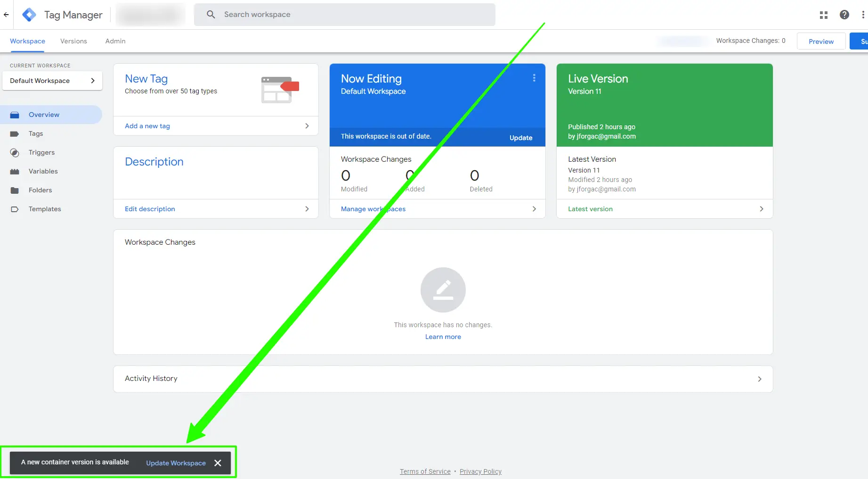Click the back arrow beside Tag Manager logo
This screenshot has width=868, height=479.
[x=6, y=15]
